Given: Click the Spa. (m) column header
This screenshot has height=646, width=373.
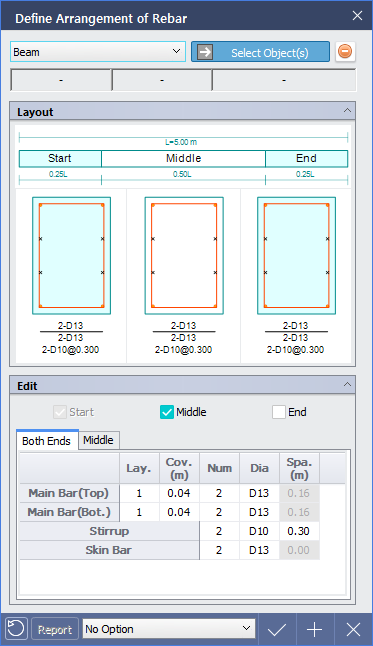Looking at the screenshot, I should click(299, 468).
